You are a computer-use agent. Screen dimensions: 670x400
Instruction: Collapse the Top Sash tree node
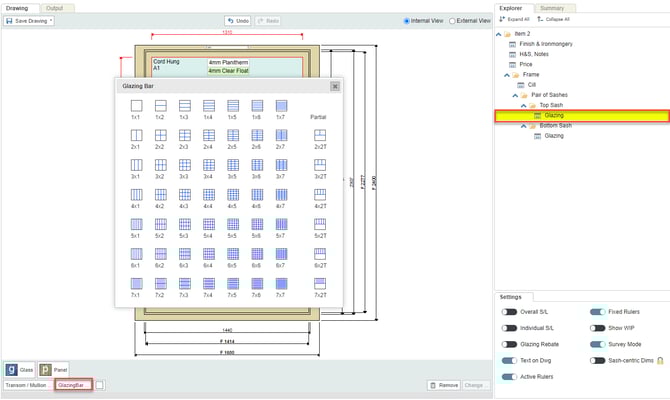pos(523,105)
